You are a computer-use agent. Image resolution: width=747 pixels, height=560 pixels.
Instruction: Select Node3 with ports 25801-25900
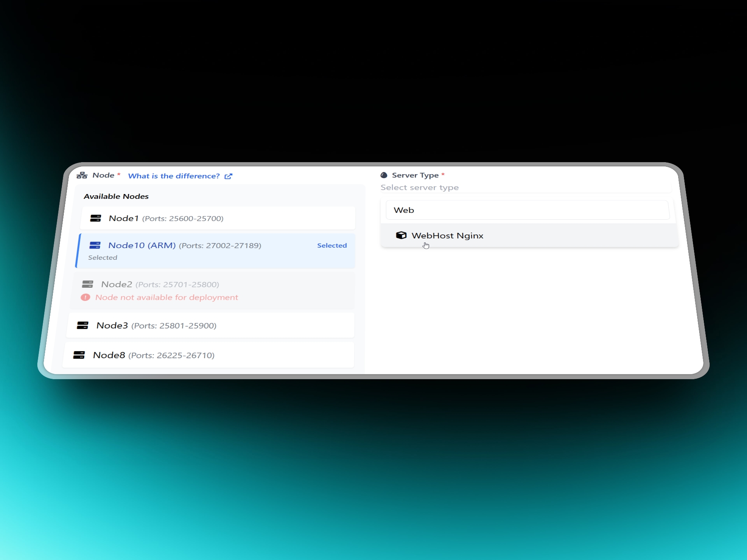[x=210, y=325]
